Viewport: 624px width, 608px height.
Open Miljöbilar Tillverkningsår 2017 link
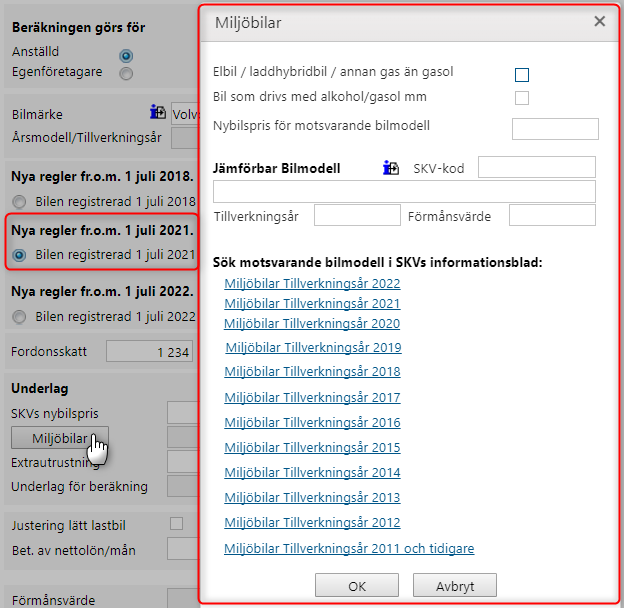(x=312, y=398)
